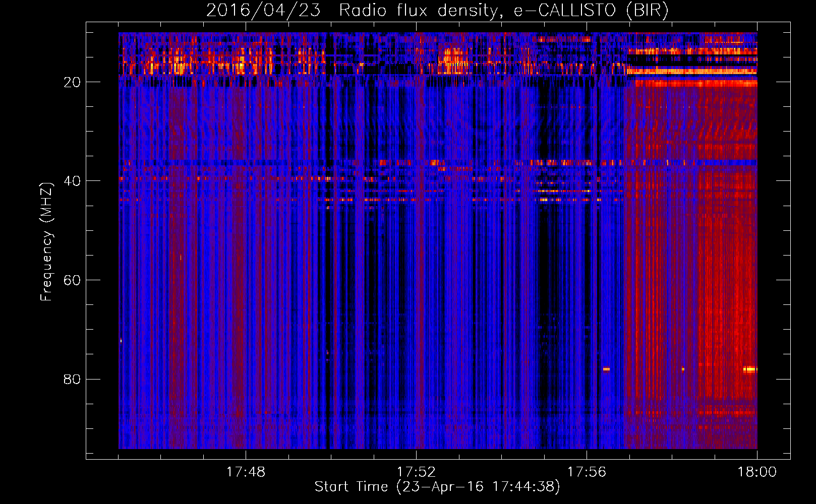The height and width of the screenshot is (504, 816).
Task: Click the 17:52 time tick label
Action: pos(416,472)
